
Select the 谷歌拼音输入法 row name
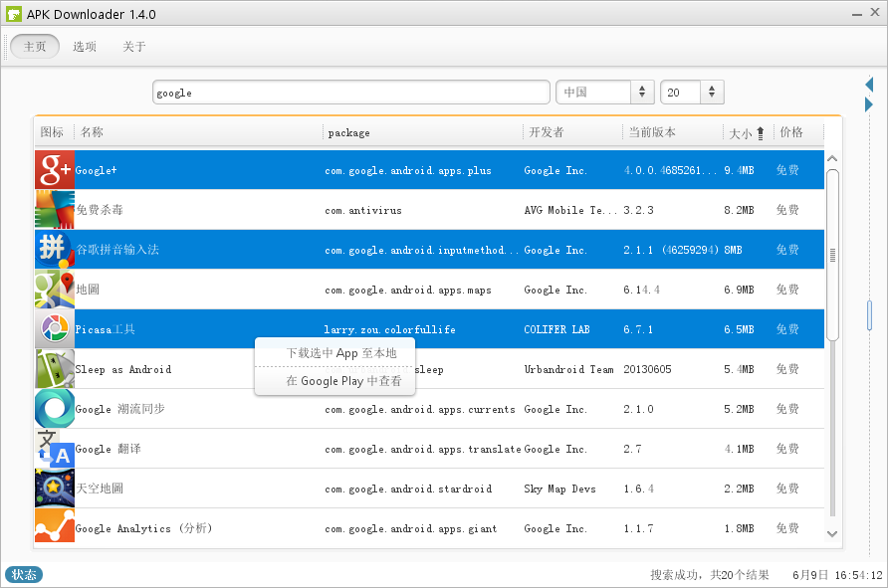pyautogui.click(x=117, y=250)
